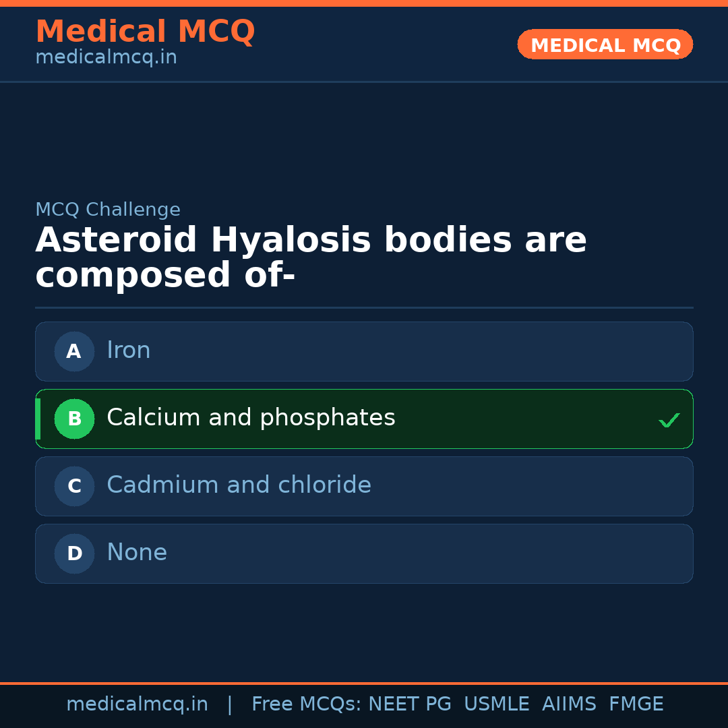Open medicalmcq.in link below header title
The height and width of the screenshot is (728, 728).
click(x=106, y=58)
